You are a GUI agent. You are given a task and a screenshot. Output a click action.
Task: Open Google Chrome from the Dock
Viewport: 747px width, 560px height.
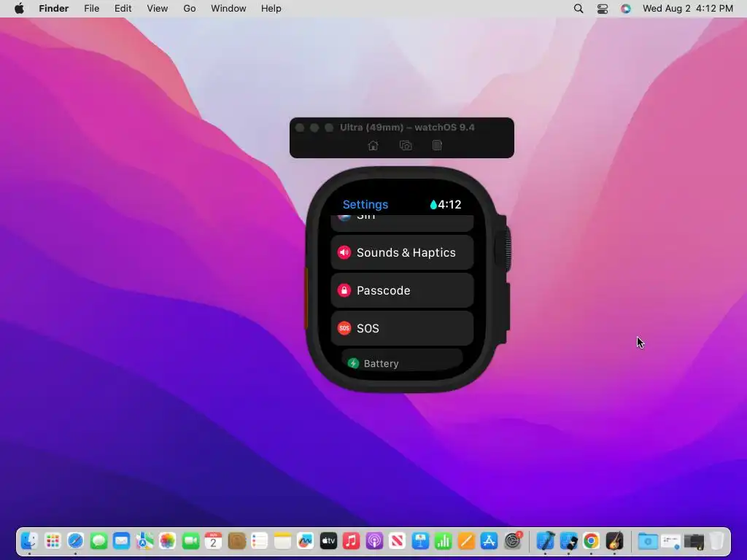point(591,541)
